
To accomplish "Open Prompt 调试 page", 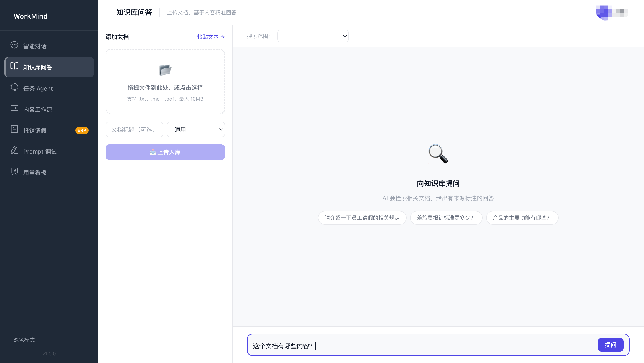I will [49, 151].
